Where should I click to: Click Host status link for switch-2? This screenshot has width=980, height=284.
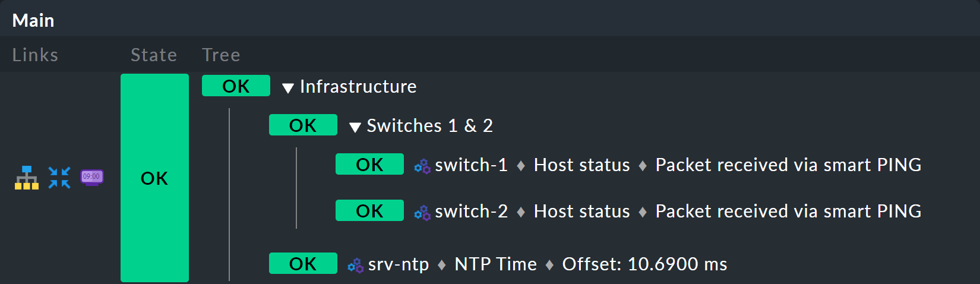tap(581, 212)
